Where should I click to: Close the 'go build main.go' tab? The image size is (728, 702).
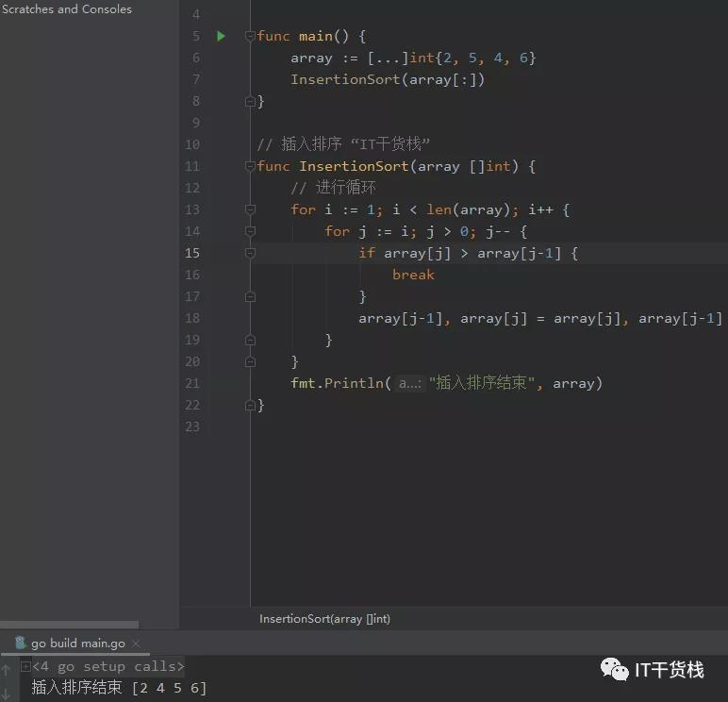(x=136, y=643)
